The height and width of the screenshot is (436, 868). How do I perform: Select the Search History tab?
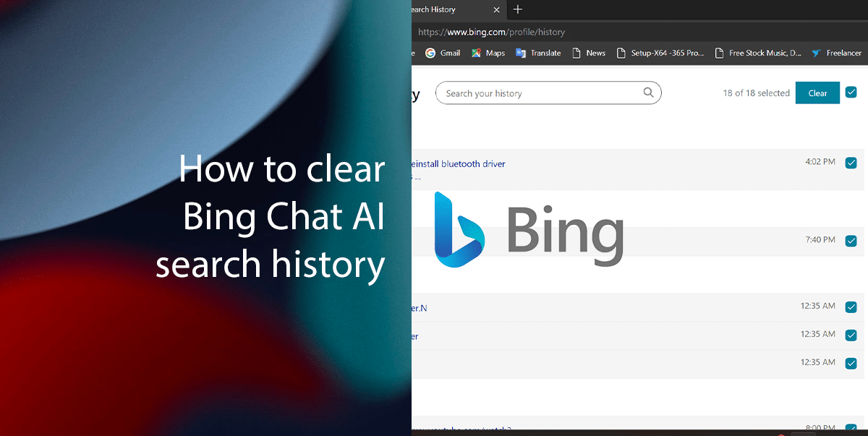point(459,9)
